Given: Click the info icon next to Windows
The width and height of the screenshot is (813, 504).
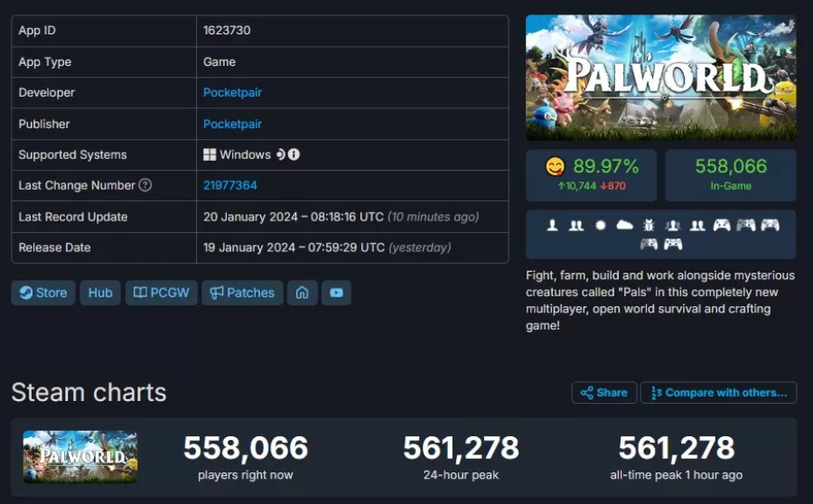Looking at the screenshot, I should [x=294, y=154].
